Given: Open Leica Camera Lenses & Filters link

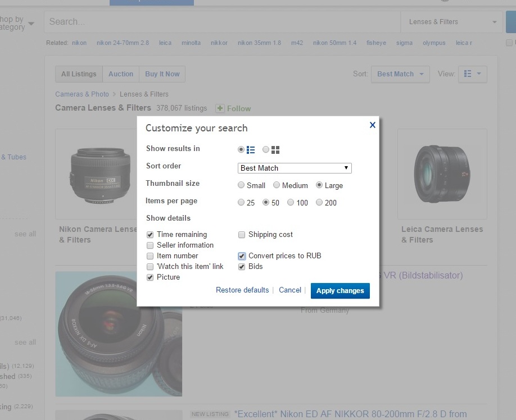Looking at the screenshot, I should pos(442,234).
